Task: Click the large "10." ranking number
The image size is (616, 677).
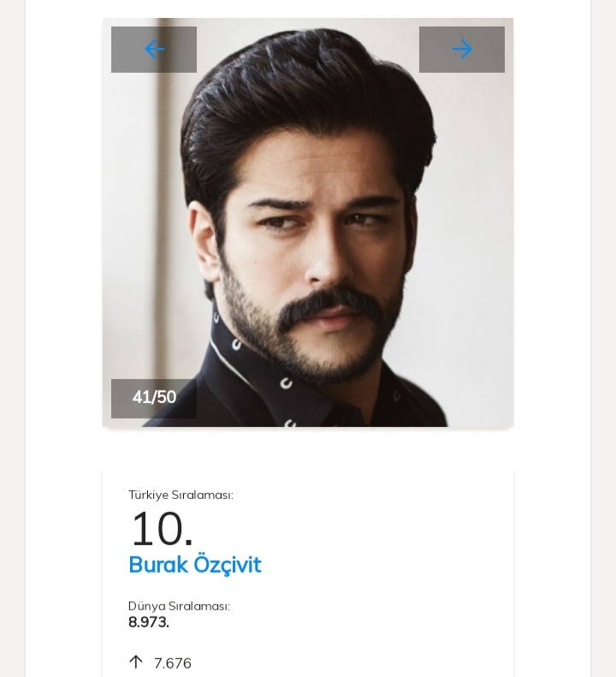Action: tap(161, 529)
